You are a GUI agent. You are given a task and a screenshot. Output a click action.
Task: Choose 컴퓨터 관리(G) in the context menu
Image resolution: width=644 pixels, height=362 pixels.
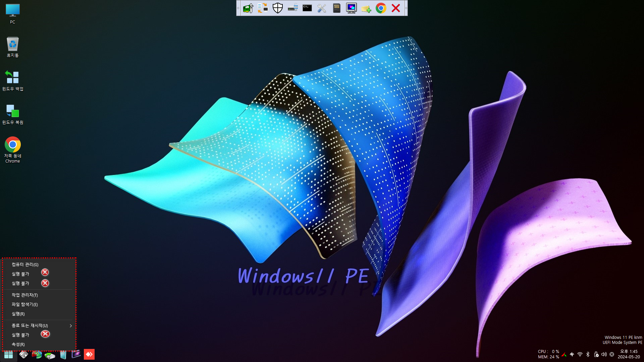38,264
